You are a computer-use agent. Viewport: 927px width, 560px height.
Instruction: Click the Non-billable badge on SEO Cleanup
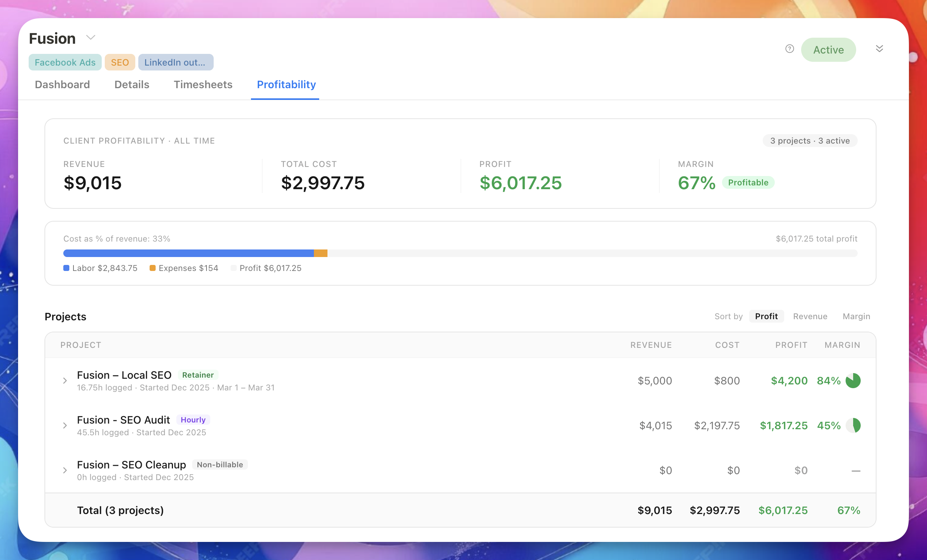pyautogui.click(x=220, y=465)
